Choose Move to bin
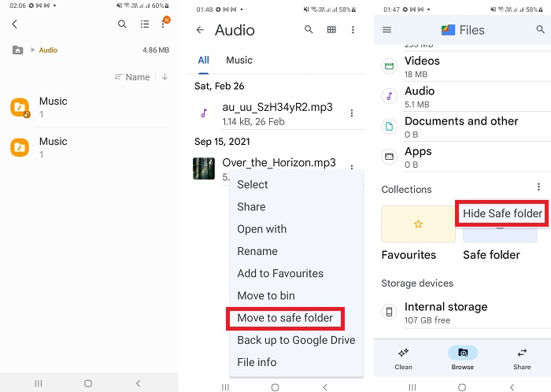The width and height of the screenshot is (551, 392). pyautogui.click(x=266, y=295)
